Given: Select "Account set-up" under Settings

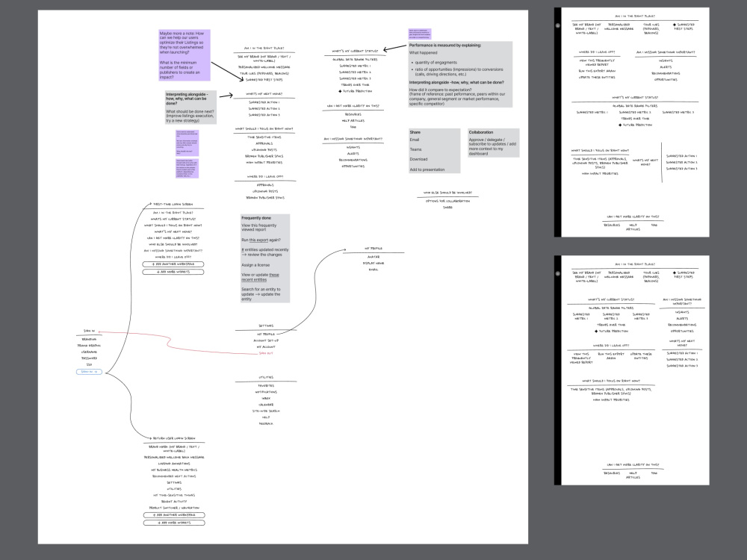Looking at the screenshot, I should click(266, 340).
